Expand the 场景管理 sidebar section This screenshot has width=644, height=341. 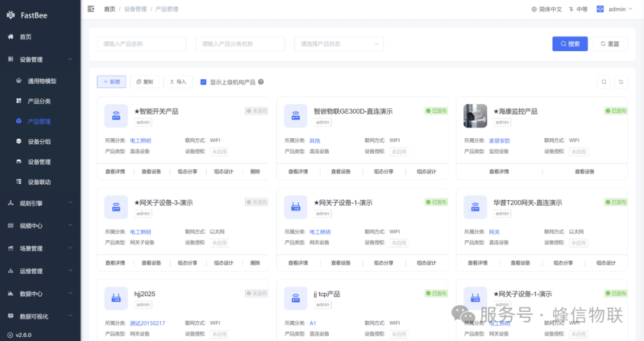click(41, 248)
